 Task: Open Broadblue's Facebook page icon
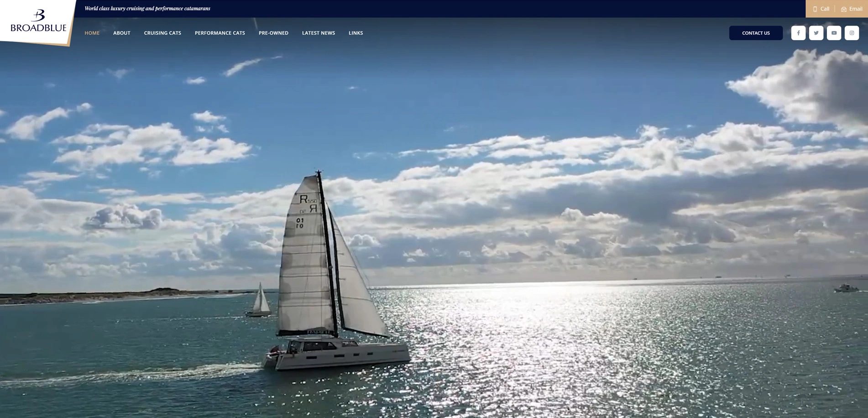point(798,32)
